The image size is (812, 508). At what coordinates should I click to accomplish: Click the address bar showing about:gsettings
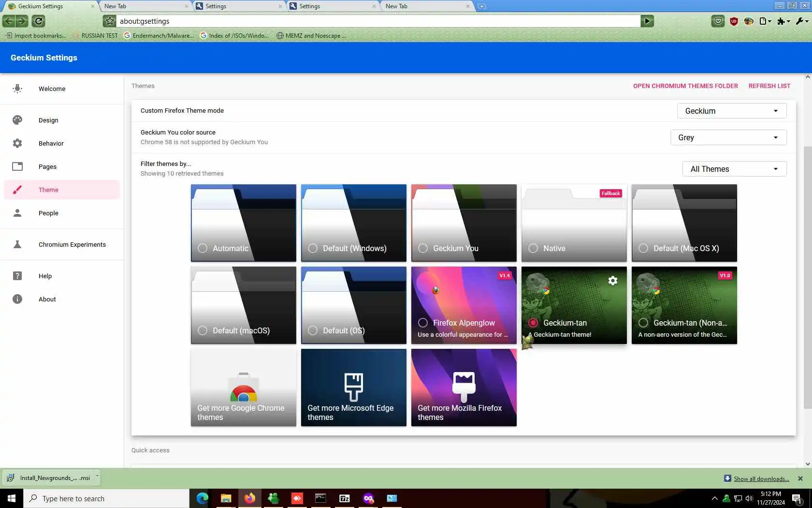coord(379,21)
